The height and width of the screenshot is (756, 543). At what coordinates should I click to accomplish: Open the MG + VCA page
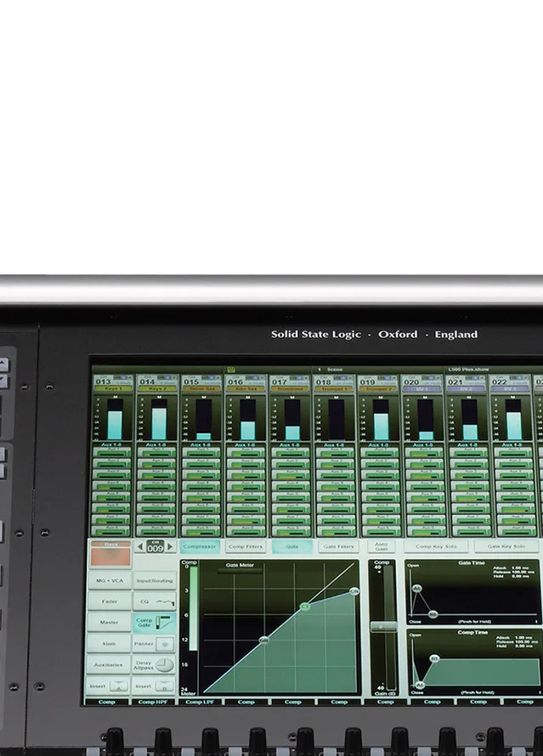click(110, 581)
